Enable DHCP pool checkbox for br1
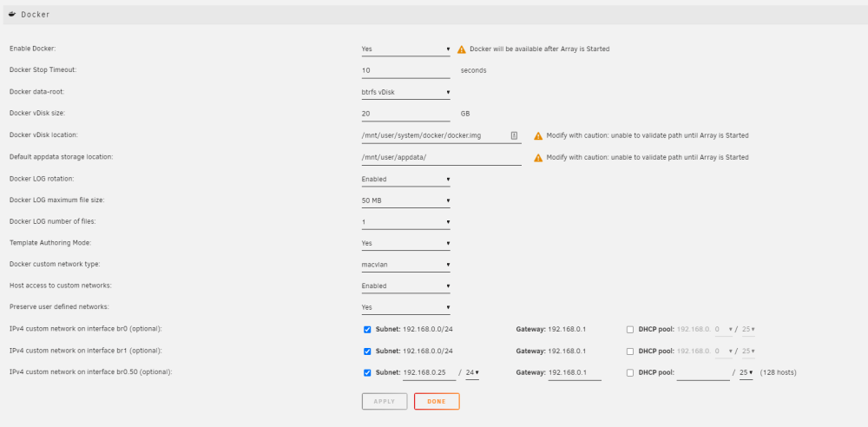Viewport: 868px width, 427px height. point(630,351)
